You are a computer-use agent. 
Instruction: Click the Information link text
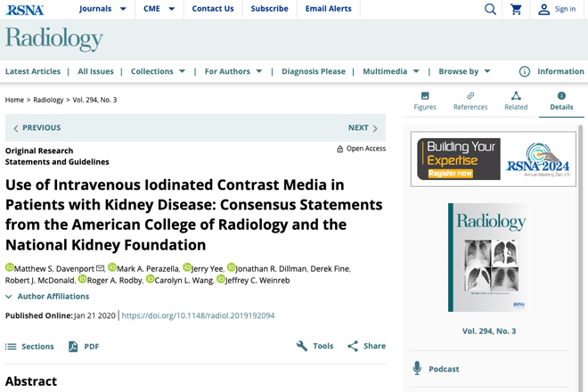[560, 71]
